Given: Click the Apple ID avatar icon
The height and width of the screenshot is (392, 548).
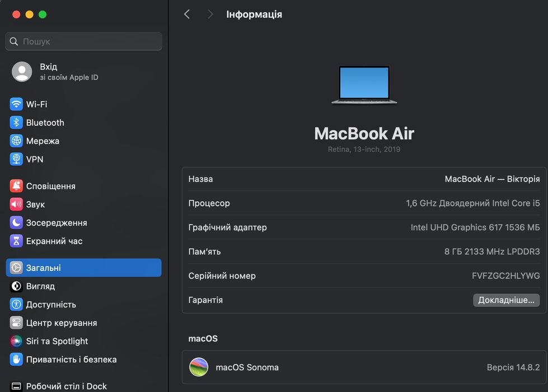Looking at the screenshot, I should click(x=22, y=72).
